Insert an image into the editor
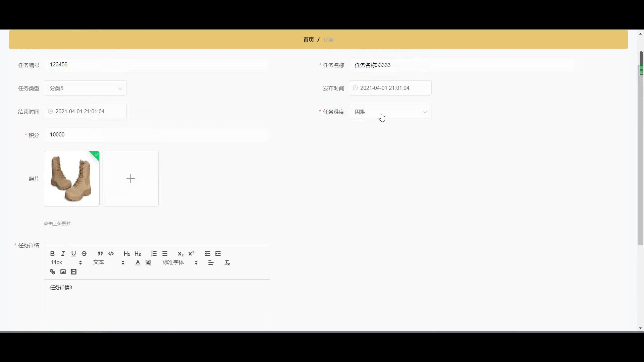644x362 pixels. (63, 272)
